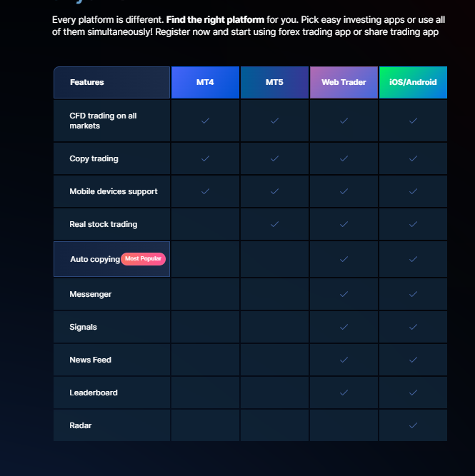Click the iOS/Android checkmark for News Feed
This screenshot has width=475, height=476.
(413, 360)
